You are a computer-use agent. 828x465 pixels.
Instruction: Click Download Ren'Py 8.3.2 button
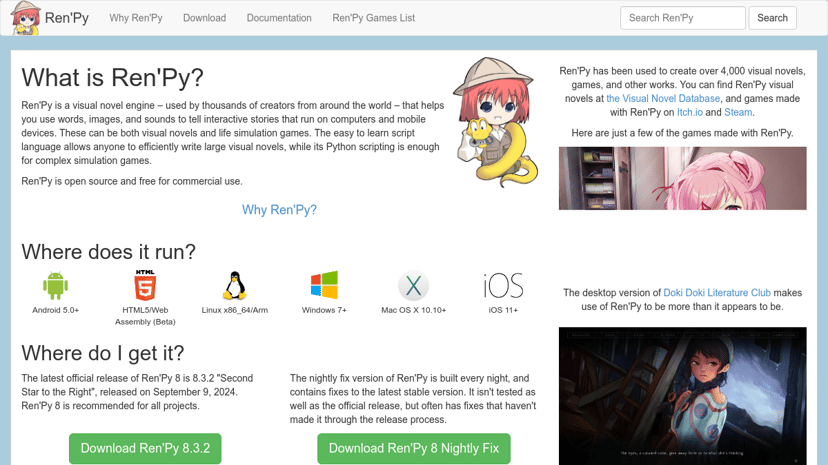(145, 448)
